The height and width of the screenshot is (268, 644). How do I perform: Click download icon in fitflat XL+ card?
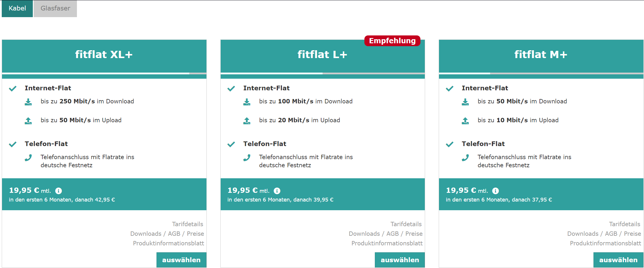(x=28, y=102)
